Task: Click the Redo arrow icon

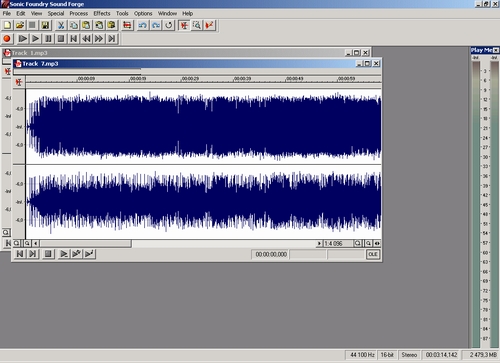Action: coord(156,25)
